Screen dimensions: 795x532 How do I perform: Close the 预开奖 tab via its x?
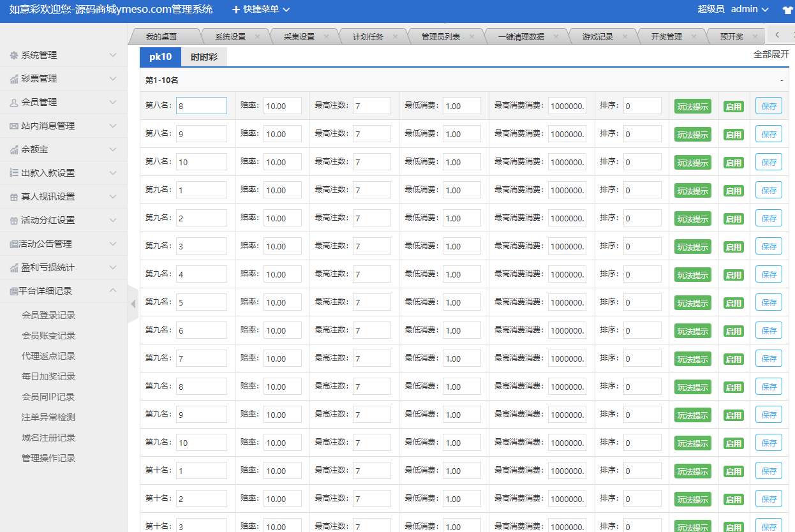755,37
